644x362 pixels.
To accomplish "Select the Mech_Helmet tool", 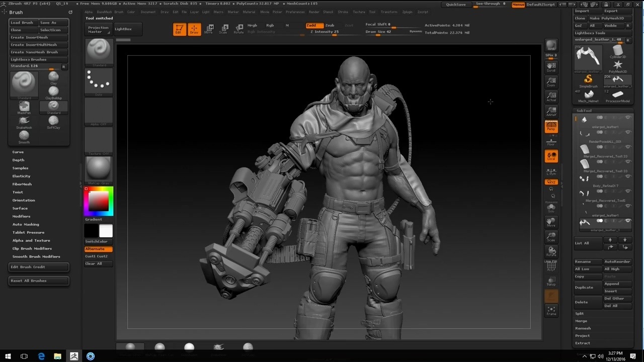I will coord(588,95).
